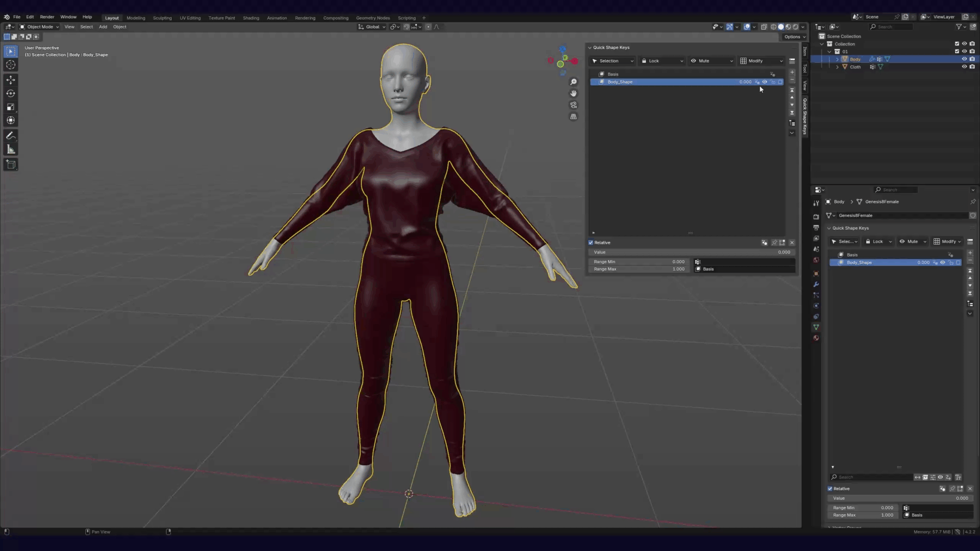Activate the Move tool
Viewport: 980px width, 551px height.
click(x=11, y=80)
